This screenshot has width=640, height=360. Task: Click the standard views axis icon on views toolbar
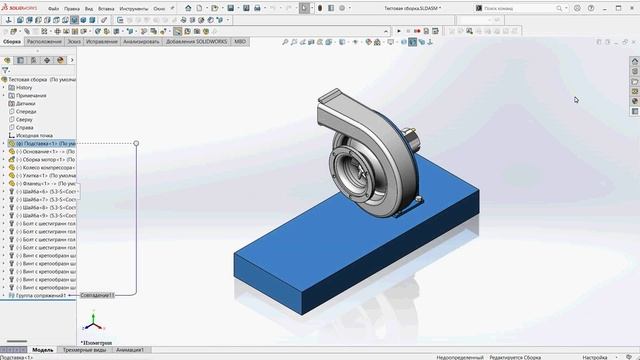(9, 20)
